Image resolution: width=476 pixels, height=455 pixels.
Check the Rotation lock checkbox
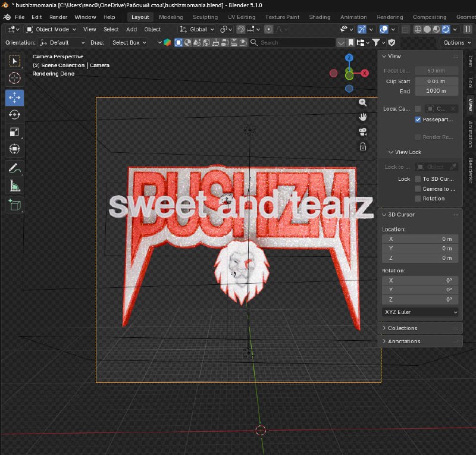point(418,199)
